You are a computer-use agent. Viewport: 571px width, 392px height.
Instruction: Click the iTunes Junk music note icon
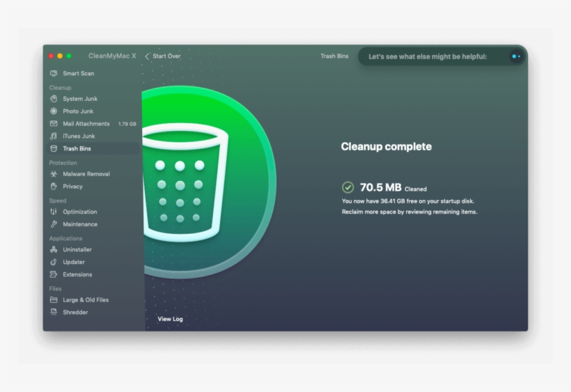click(x=54, y=136)
